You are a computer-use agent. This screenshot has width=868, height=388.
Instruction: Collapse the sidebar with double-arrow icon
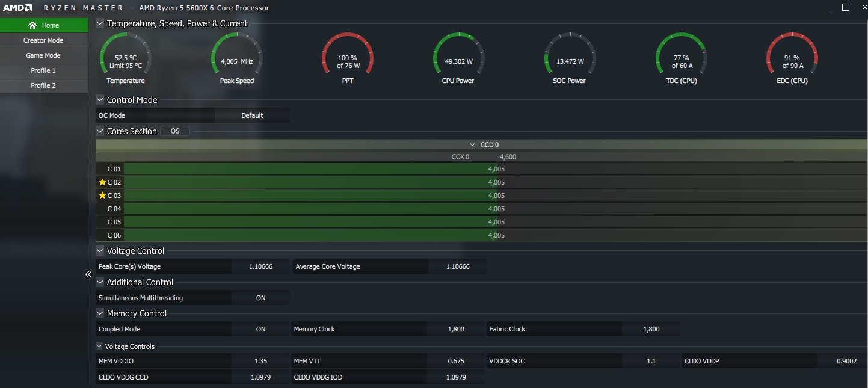[x=88, y=274]
